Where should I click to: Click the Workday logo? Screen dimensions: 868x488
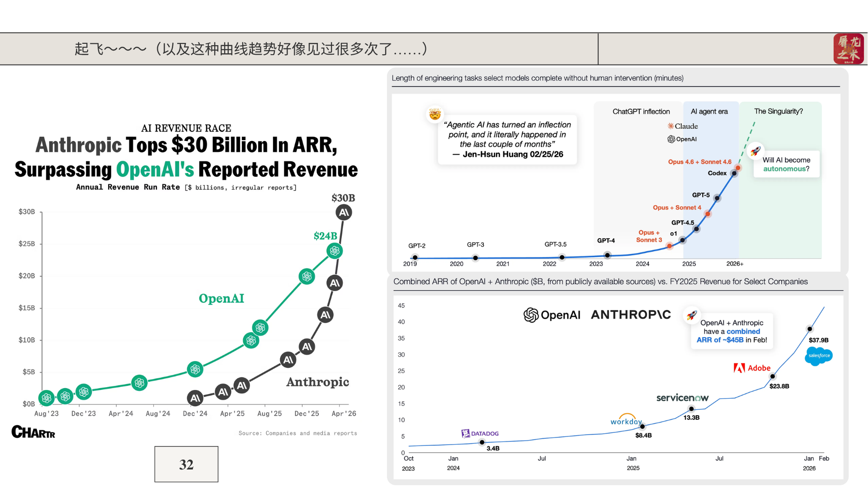click(x=626, y=420)
